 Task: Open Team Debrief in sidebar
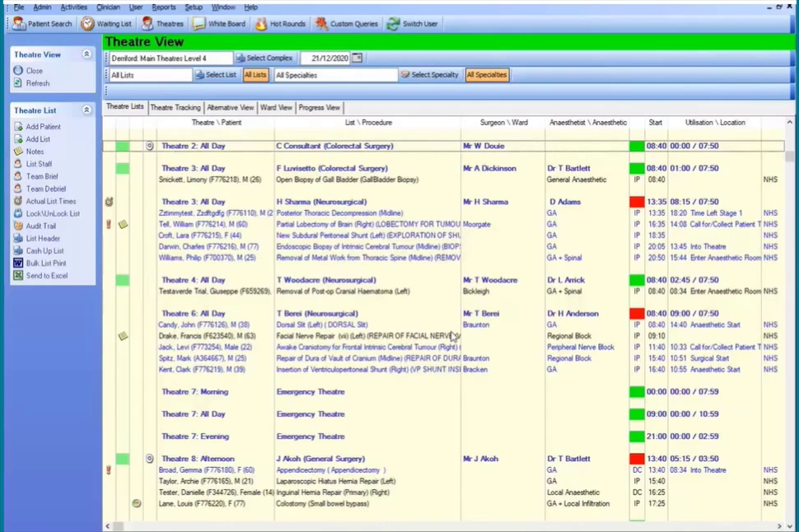click(40, 189)
